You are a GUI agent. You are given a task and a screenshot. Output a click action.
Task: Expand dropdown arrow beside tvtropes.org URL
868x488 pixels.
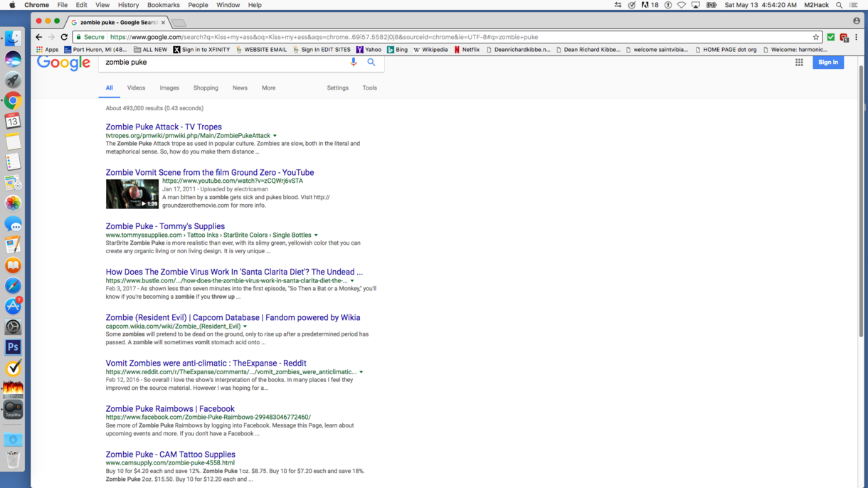tap(275, 136)
